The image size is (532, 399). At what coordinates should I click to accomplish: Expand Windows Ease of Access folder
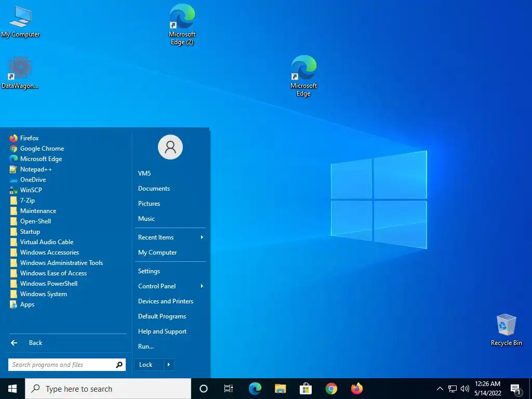tap(48, 273)
